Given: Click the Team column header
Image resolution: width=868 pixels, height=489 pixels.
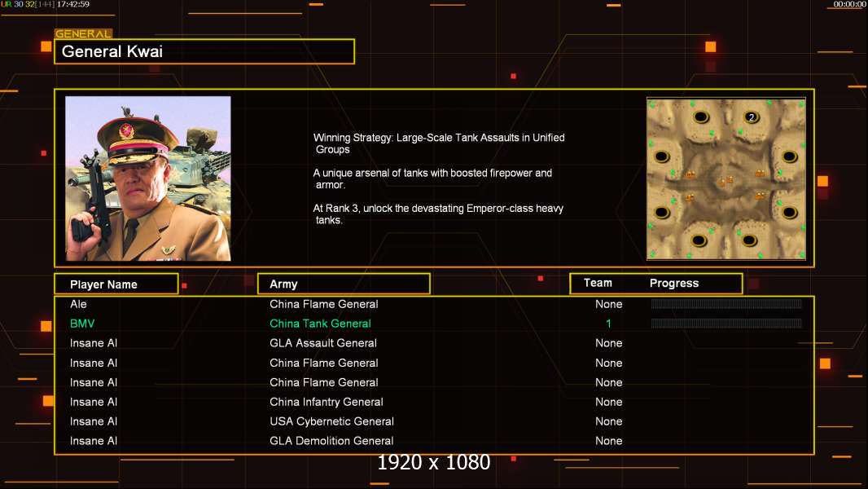Looking at the screenshot, I should tap(598, 283).
